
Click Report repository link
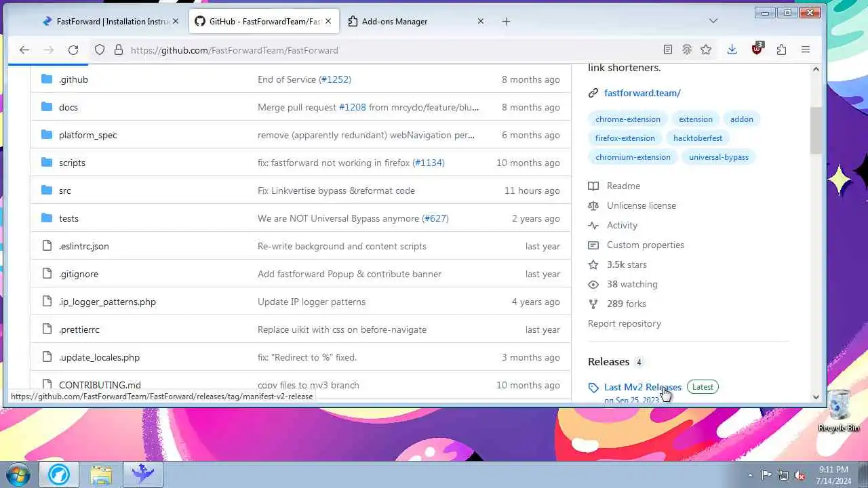click(625, 323)
